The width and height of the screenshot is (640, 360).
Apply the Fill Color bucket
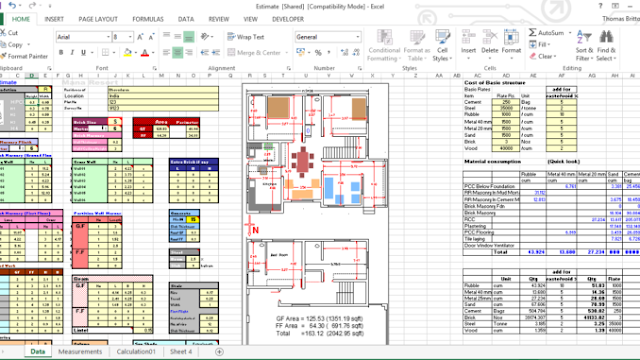tap(128, 53)
